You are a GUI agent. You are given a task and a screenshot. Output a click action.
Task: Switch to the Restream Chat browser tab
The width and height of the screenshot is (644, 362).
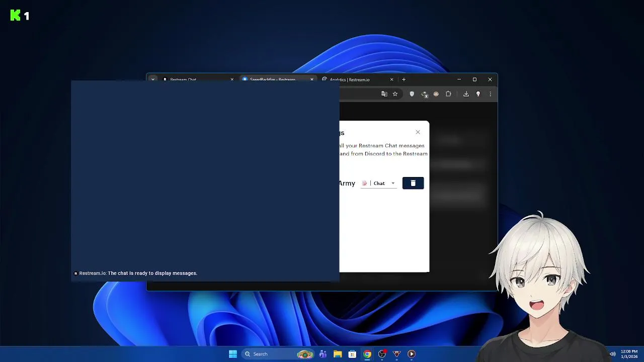(x=183, y=79)
